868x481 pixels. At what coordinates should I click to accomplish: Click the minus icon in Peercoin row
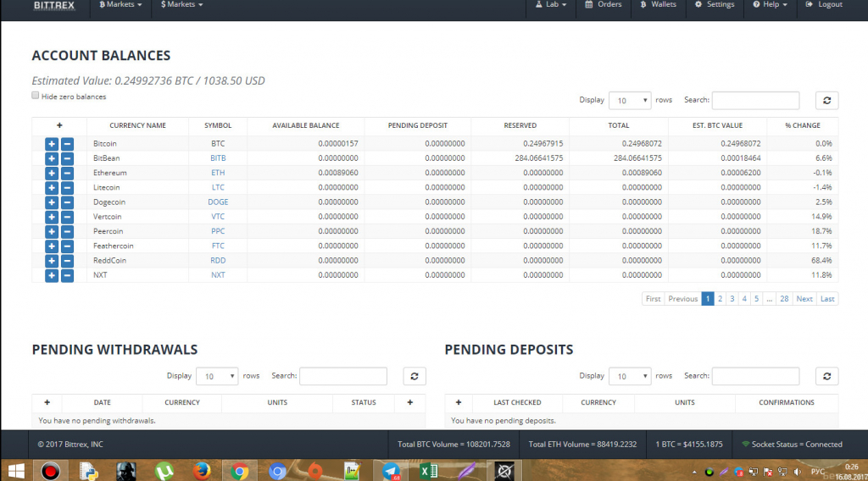(67, 232)
